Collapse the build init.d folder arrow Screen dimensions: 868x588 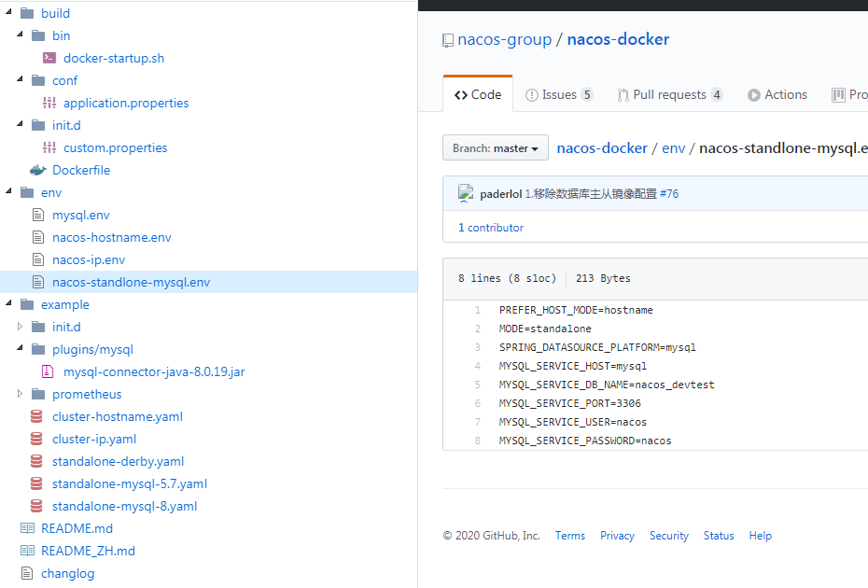point(20,124)
